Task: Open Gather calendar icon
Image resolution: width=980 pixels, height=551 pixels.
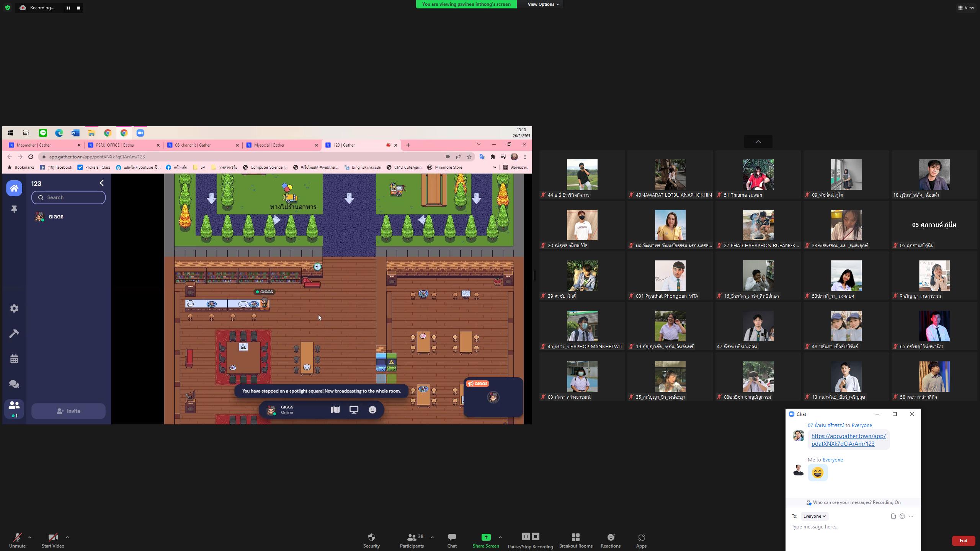Action: click(x=14, y=359)
